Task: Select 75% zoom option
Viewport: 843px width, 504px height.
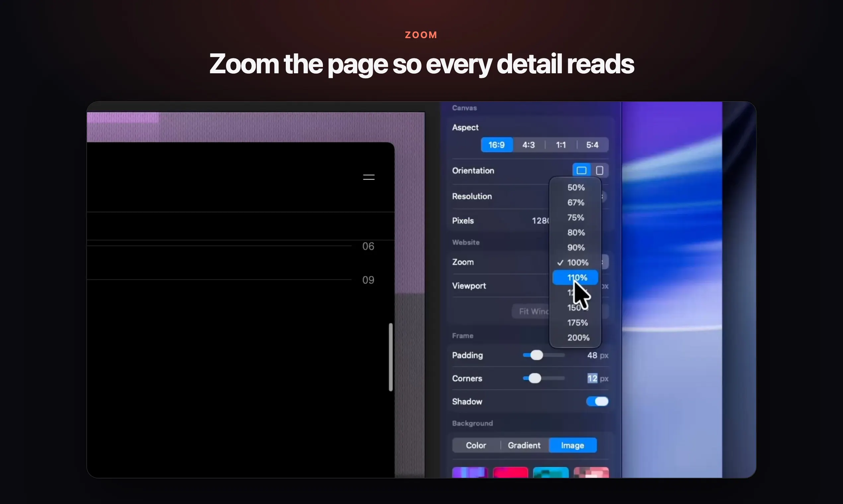Action: click(x=575, y=218)
